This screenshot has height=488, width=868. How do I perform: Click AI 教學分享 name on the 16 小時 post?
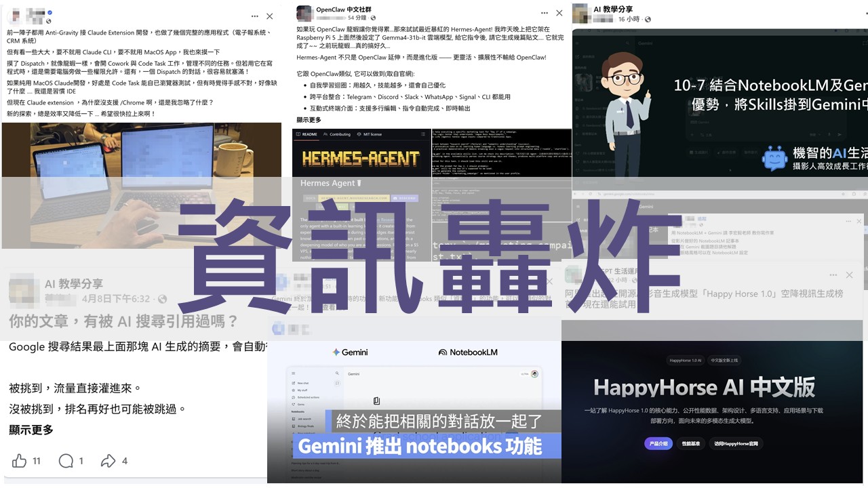coord(614,9)
